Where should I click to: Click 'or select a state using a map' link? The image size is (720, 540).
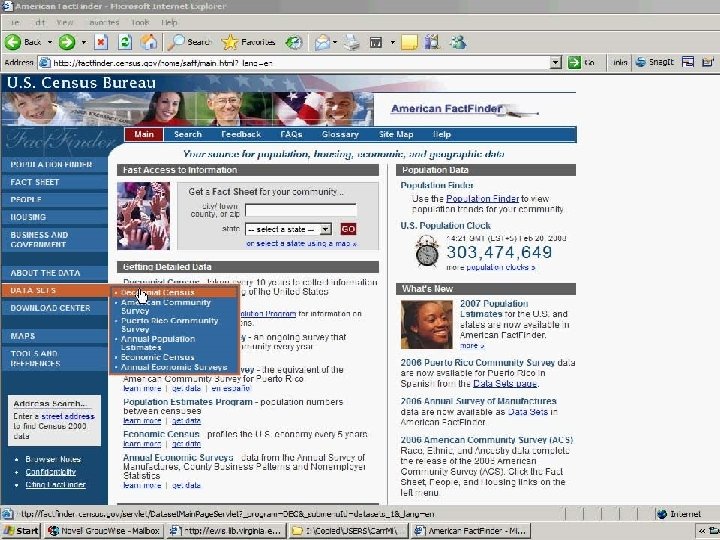click(x=301, y=244)
